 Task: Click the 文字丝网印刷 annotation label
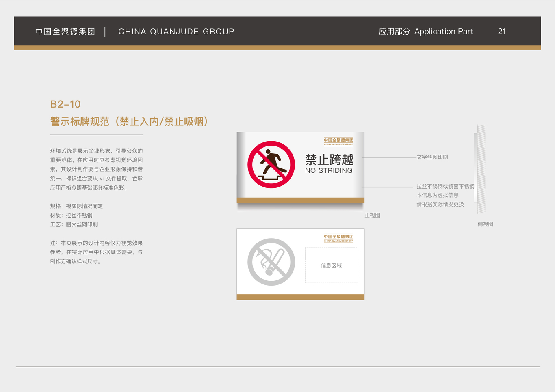(x=432, y=157)
